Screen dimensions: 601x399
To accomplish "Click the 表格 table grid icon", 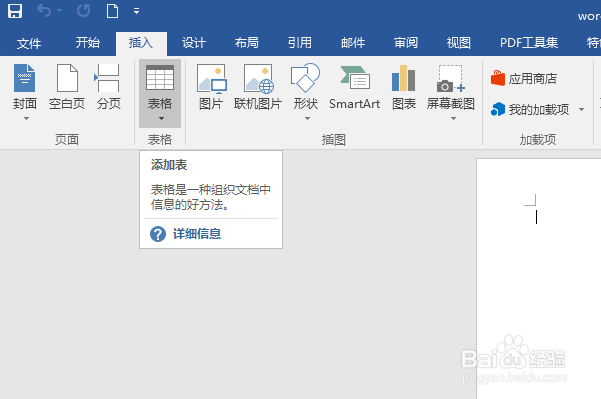I will (160, 77).
